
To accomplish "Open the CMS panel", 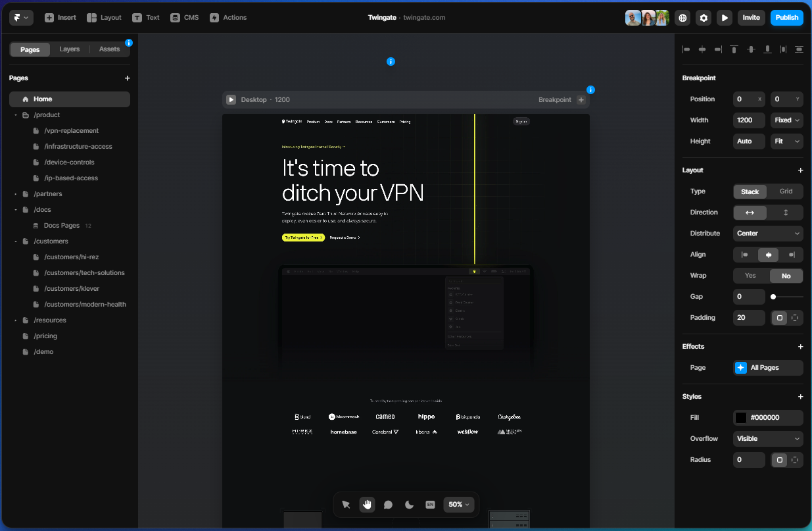I will click(184, 17).
